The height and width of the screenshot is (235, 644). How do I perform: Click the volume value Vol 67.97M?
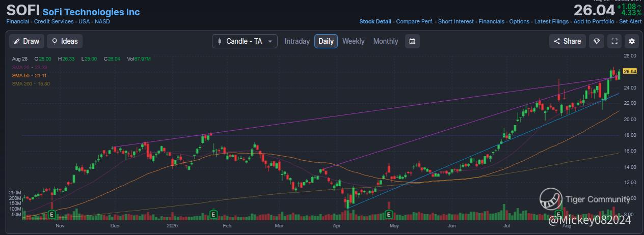click(139, 59)
